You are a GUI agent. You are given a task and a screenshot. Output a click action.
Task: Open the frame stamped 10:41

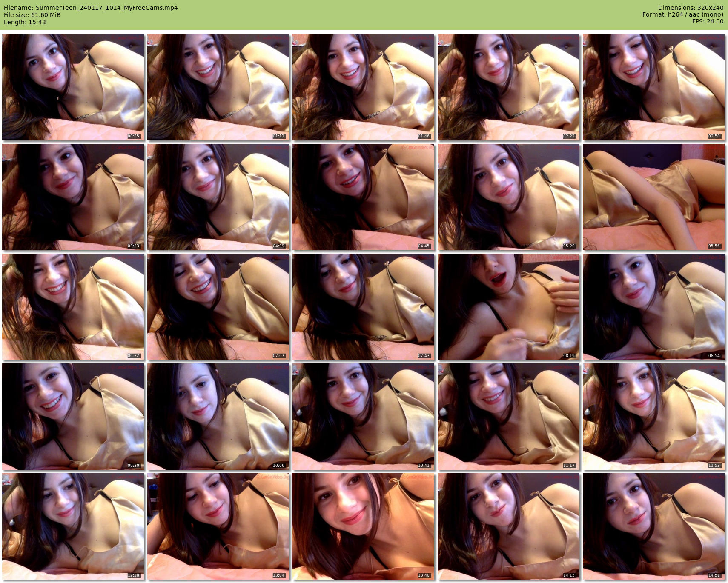pos(364,417)
